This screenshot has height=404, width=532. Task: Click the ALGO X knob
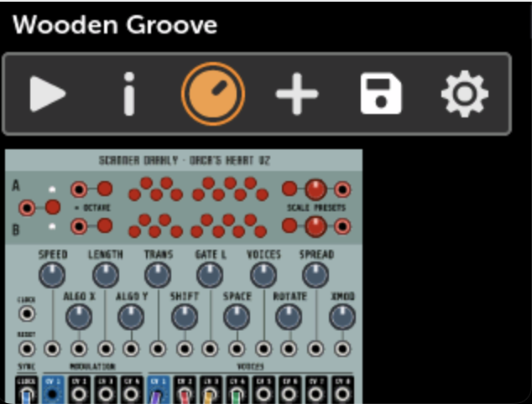click(x=78, y=317)
